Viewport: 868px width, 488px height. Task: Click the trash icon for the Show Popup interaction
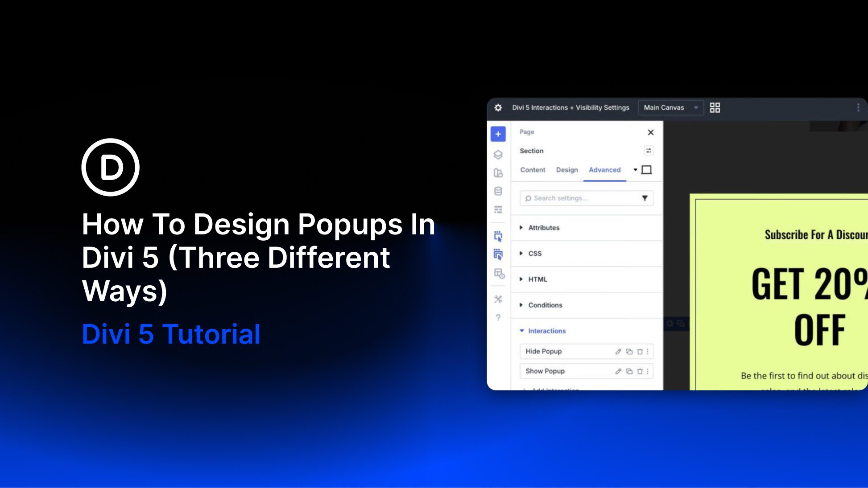[x=640, y=371]
